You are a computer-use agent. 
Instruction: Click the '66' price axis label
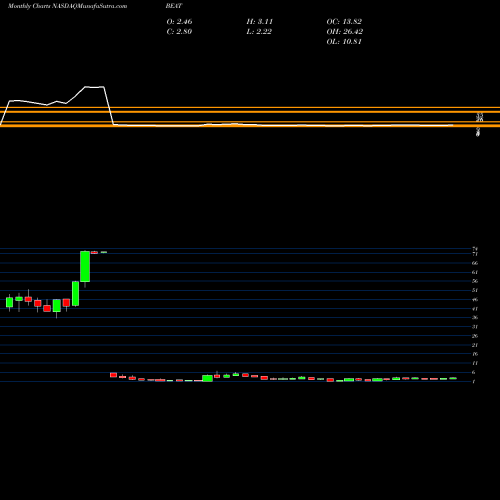point(475,263)
